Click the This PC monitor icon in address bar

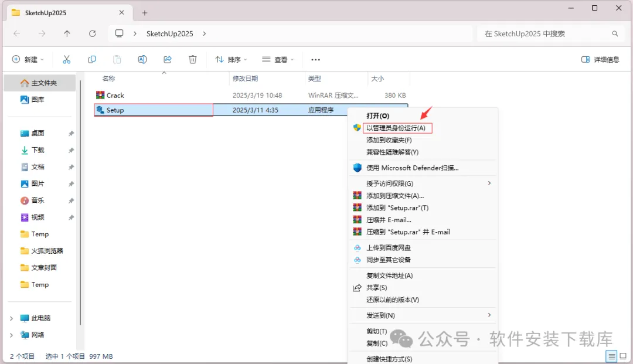[x=119, y=33]
